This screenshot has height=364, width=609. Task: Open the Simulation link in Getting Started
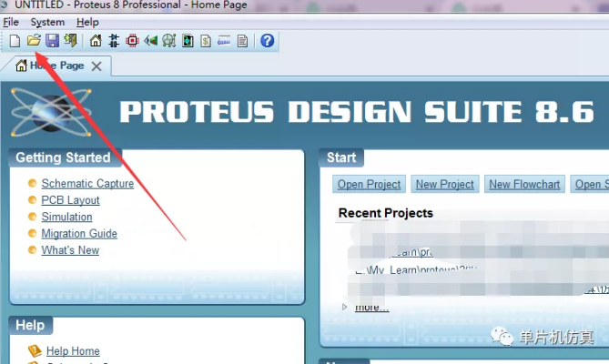(66, 217)
